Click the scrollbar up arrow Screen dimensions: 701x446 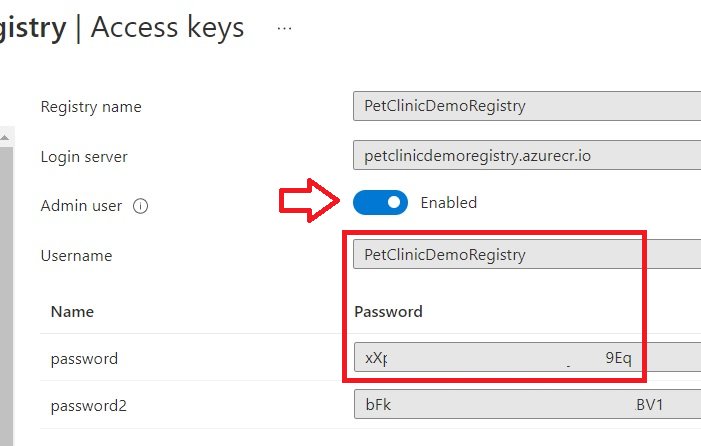click(x=5, y=138)
